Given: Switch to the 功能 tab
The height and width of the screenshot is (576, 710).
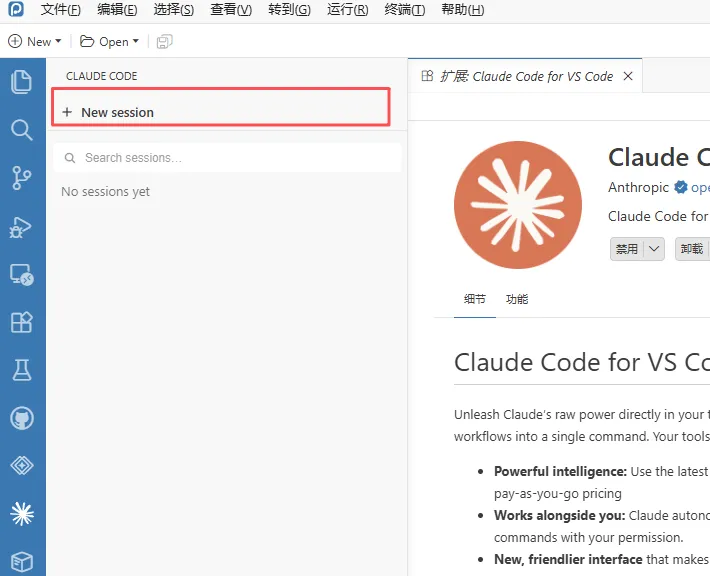Looking at the screenshot, I should [517, 299].
